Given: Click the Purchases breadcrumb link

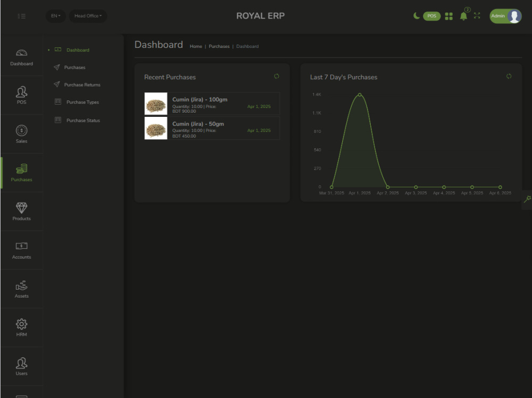Looking at the screenshot, I should click(x=219, y=46).
